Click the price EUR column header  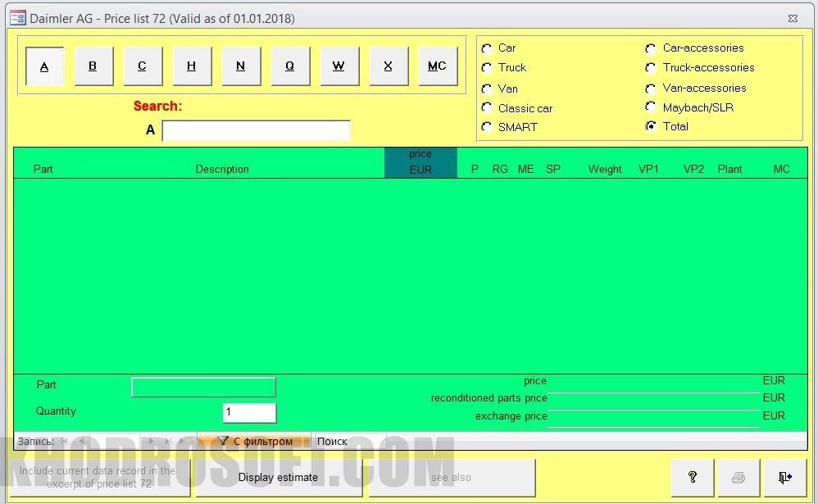[x=420, y=162]
